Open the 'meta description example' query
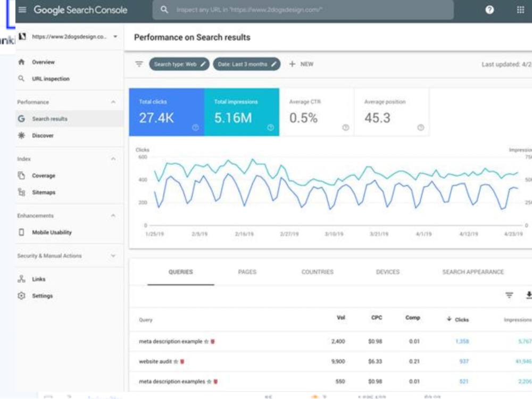 tap(171, 342)
